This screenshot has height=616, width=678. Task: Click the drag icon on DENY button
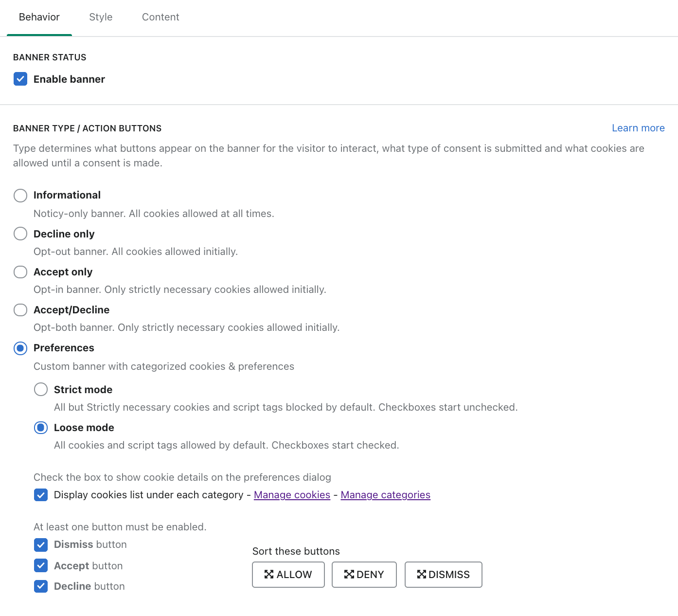tap(349, 575)
